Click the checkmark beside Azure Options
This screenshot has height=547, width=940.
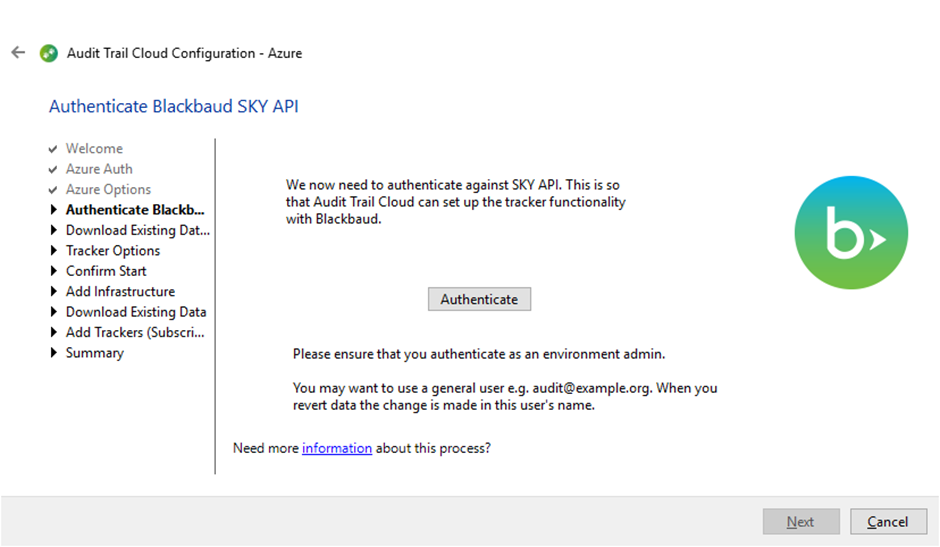point(53,190)
